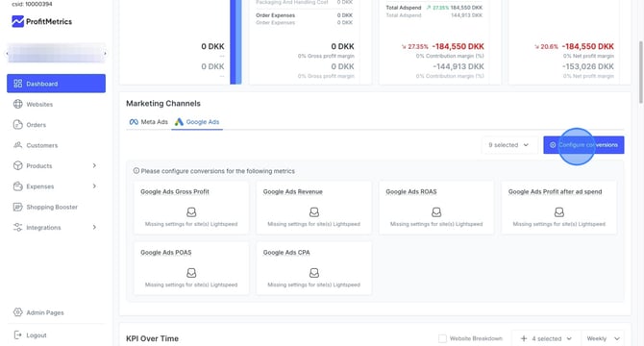
Task: Click the Google Ads logo icon
Action: coord(179,122)
